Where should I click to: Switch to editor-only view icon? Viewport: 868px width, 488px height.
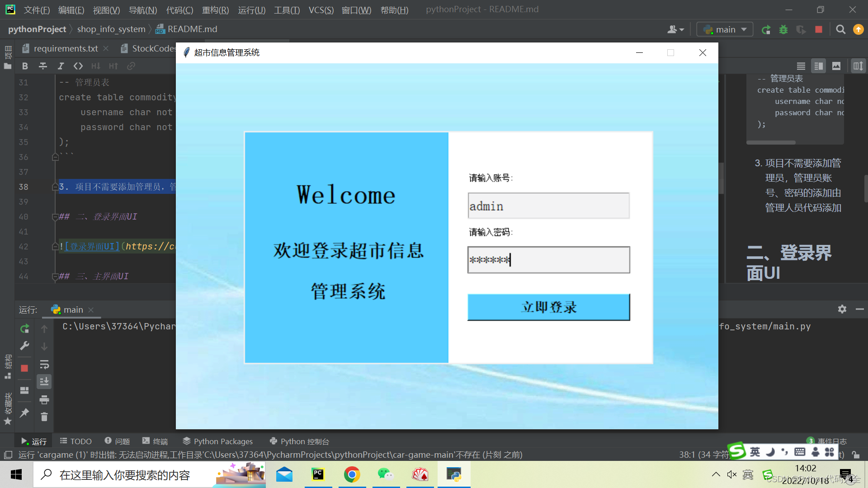801,66
